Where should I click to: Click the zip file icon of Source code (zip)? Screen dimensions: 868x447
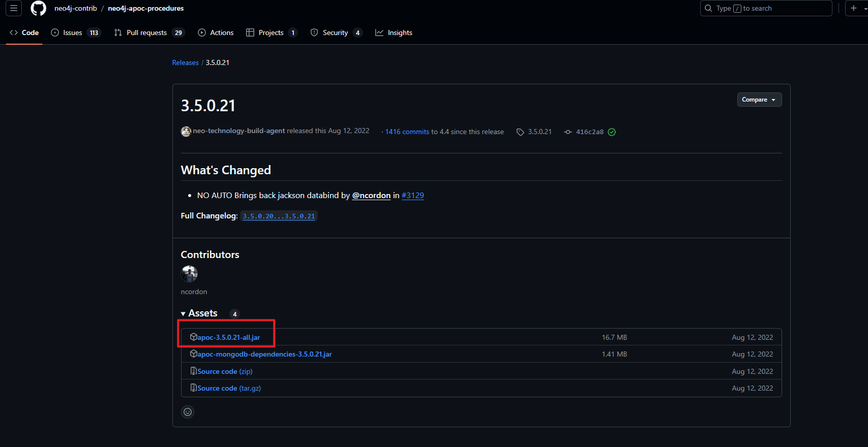coord(193,371)
